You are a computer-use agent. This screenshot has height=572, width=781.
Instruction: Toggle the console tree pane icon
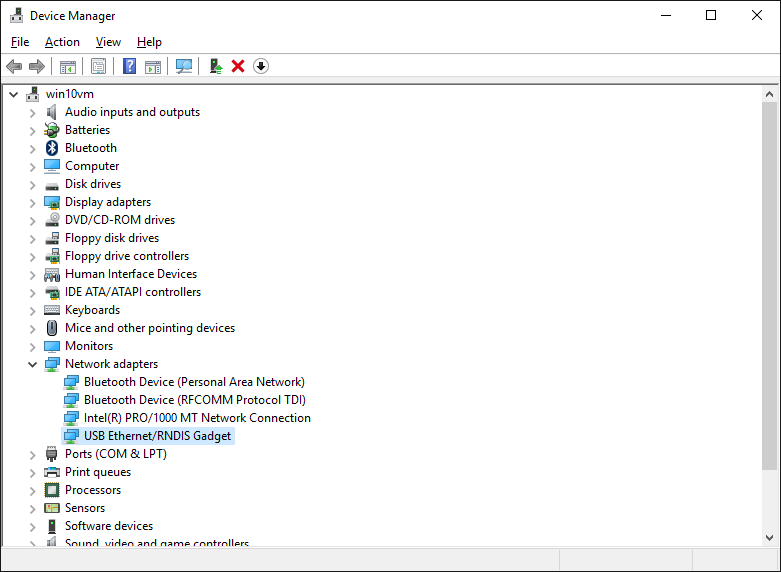(x=68, y=66)
